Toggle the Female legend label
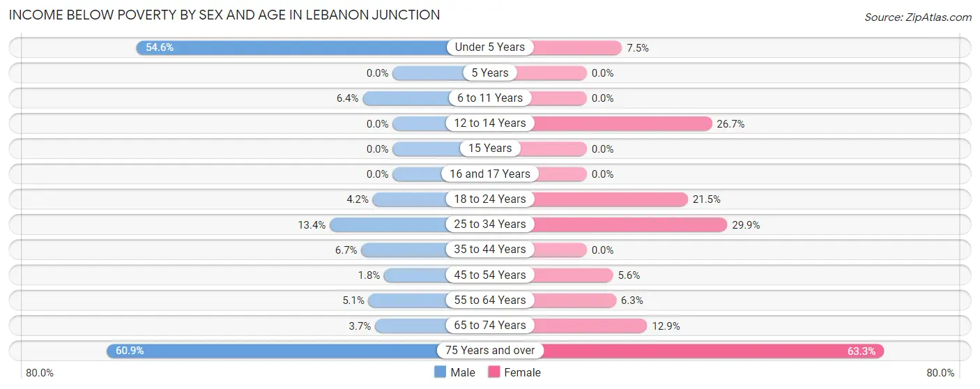The image size is (980, 389). click(x=522, y=372)
